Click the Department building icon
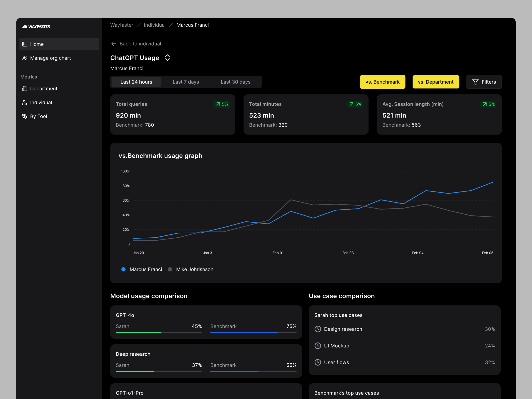Screen dimensions: 532x399 [x=24, y=88]
